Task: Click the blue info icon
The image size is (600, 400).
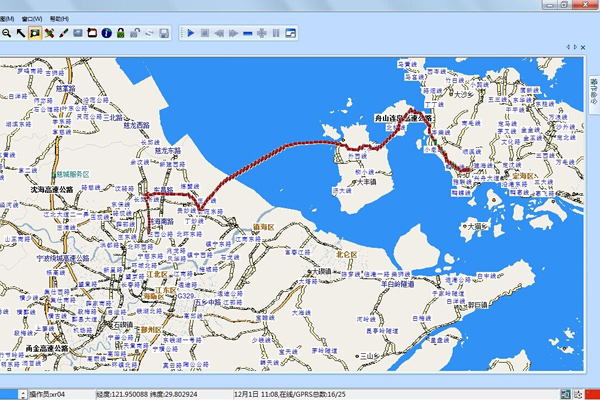Action: [105, 33]
